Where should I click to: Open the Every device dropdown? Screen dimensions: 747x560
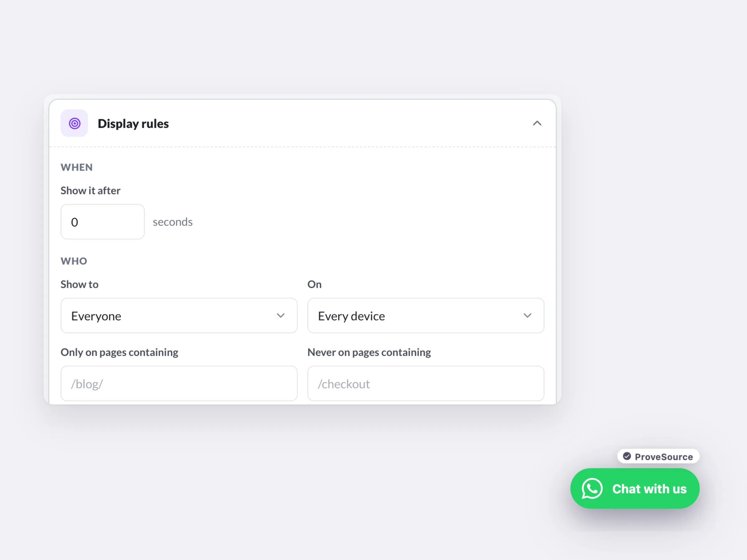click(426, 315)
